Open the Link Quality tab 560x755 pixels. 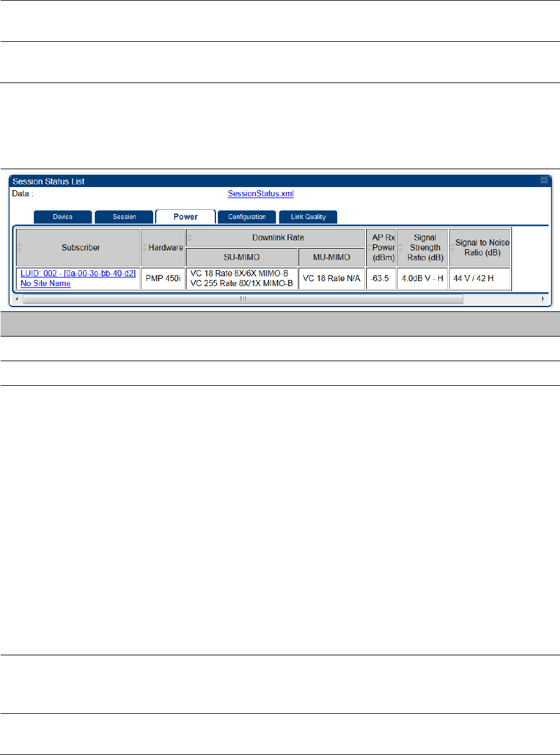(x=308, y=217)
